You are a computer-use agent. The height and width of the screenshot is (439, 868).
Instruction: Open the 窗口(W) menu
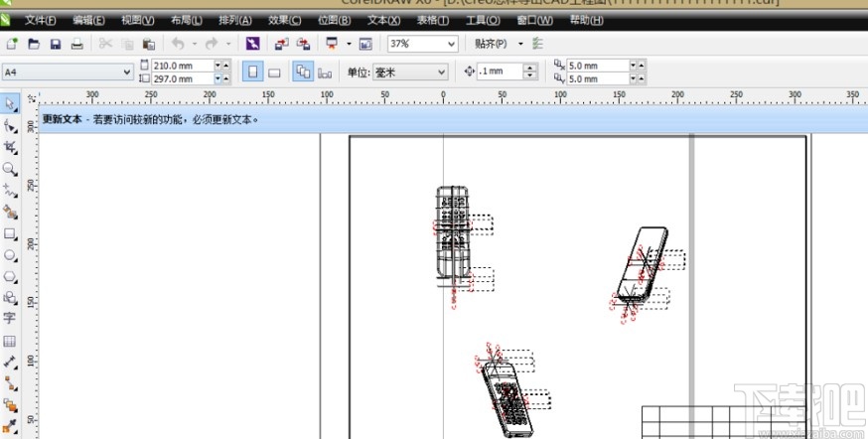click(x=534, y=21)
